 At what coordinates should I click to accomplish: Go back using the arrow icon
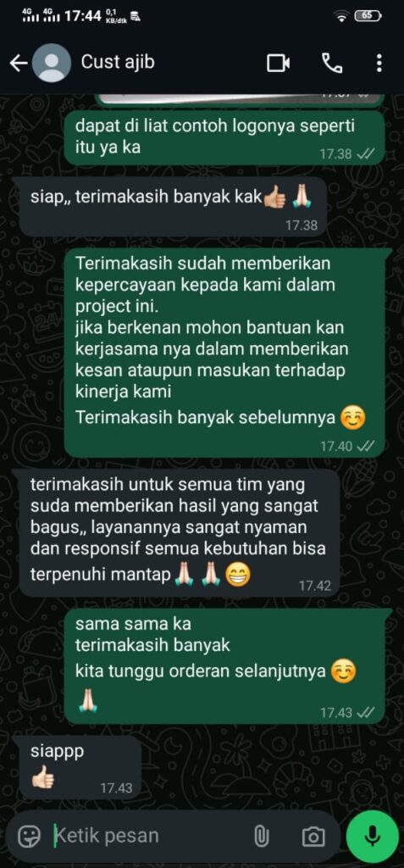(x=19, y=64)
